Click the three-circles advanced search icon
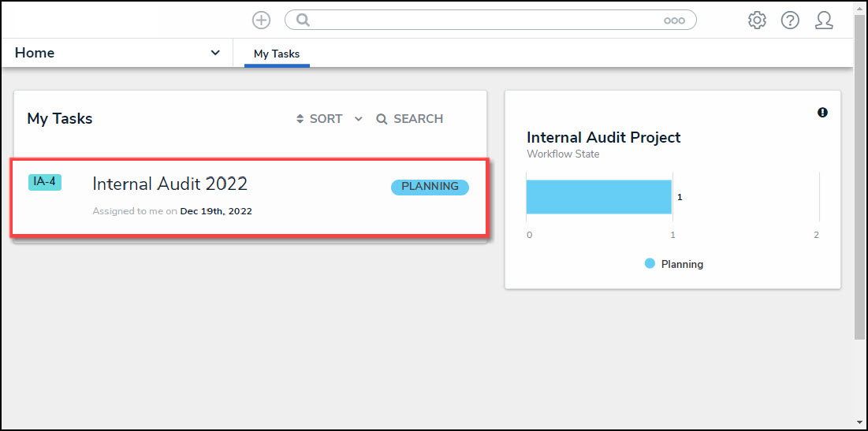868x431 pixels. tap(674, 20)
